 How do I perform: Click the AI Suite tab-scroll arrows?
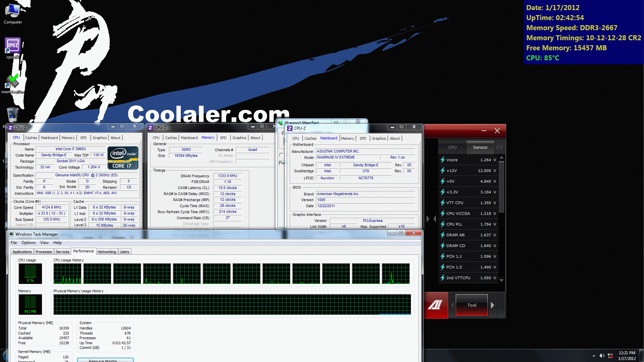[499, 147]
